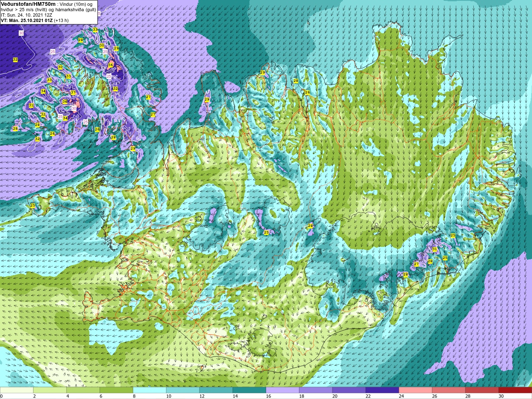
Task: Select the legend scale value 28
Action: (468, 396)
